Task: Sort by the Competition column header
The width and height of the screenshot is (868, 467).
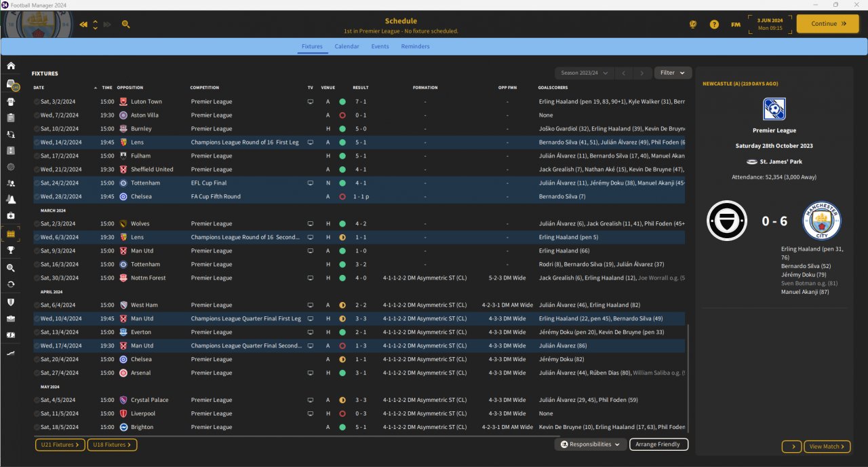Action: coord(204,88)
